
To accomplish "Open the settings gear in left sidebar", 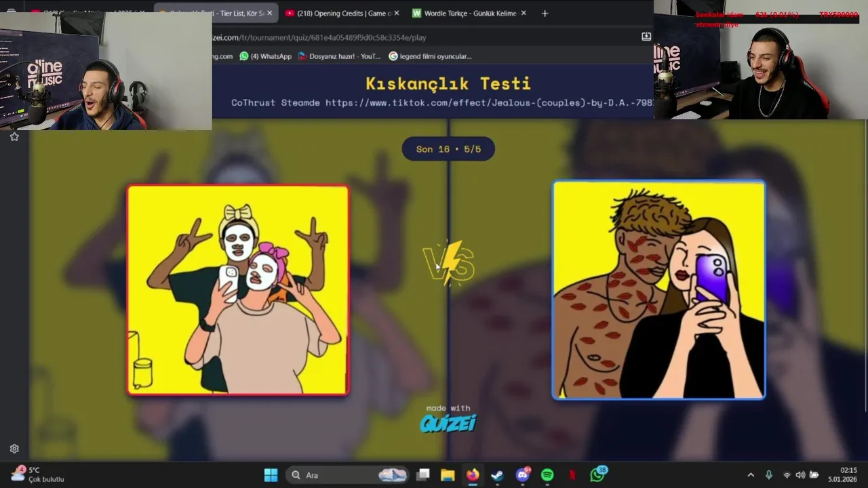I will click(x=14, y=449).
